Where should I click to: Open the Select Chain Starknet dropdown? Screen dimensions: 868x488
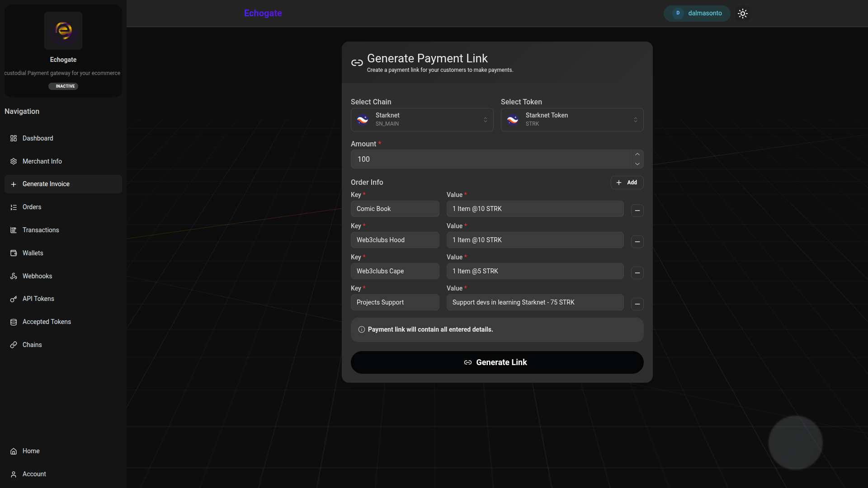click(x=422, y=120)
